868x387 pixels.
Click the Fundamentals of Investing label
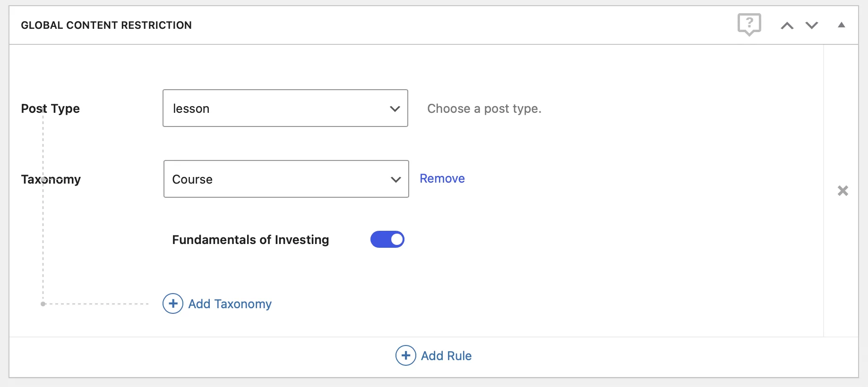click(250, 240)
